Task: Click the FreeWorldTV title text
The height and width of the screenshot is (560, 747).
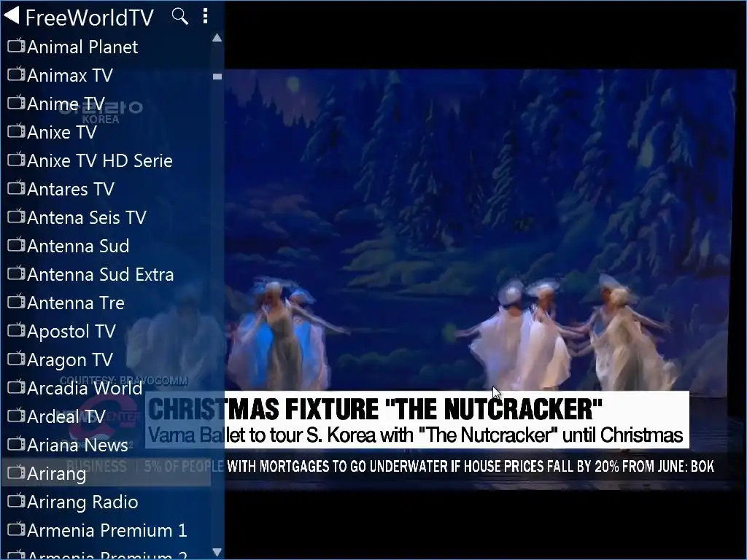Action: [90, 17]
